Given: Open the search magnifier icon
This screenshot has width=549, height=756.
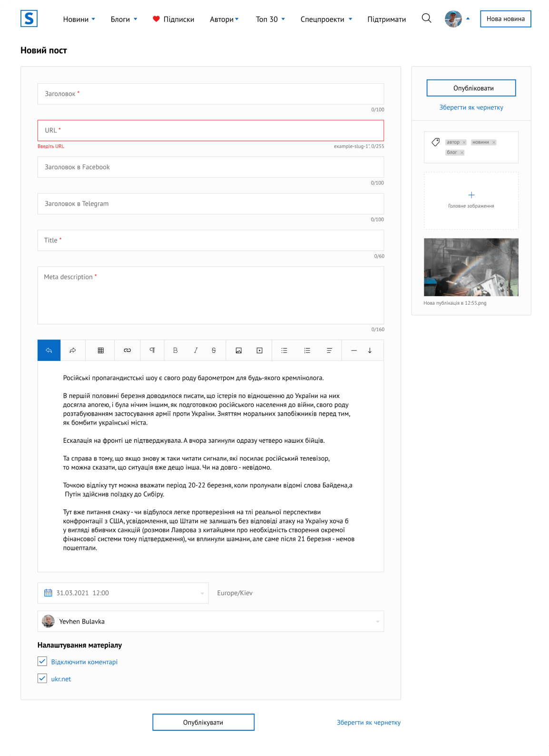Looking at the screenshot, I should [x=426, y=19].
